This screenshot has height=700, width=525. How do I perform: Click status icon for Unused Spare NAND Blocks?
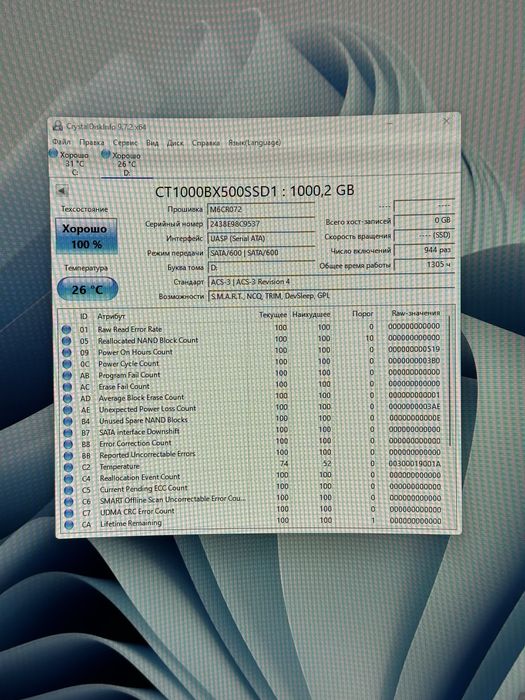[68, 421]
